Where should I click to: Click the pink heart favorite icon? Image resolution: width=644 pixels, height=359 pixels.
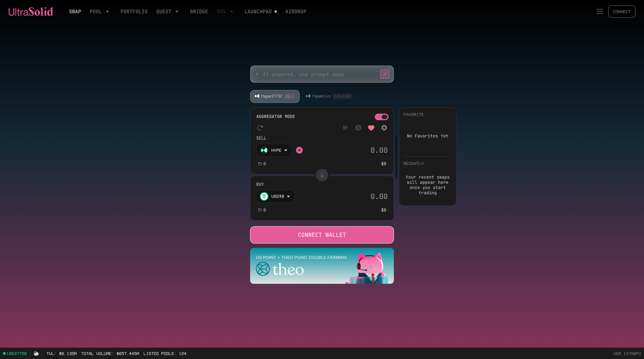[371, 128]
